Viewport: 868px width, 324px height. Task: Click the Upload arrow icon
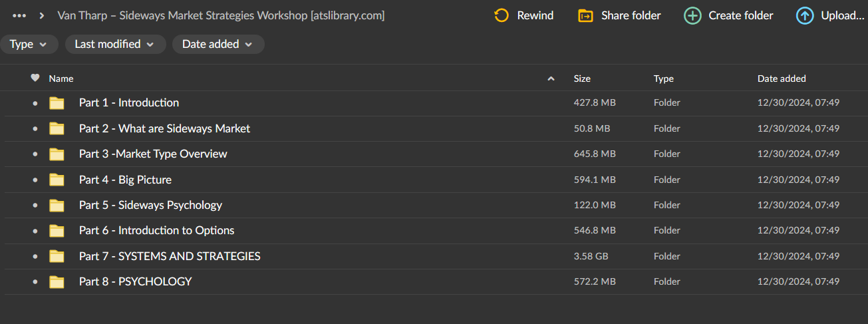[x=804, y=15]
